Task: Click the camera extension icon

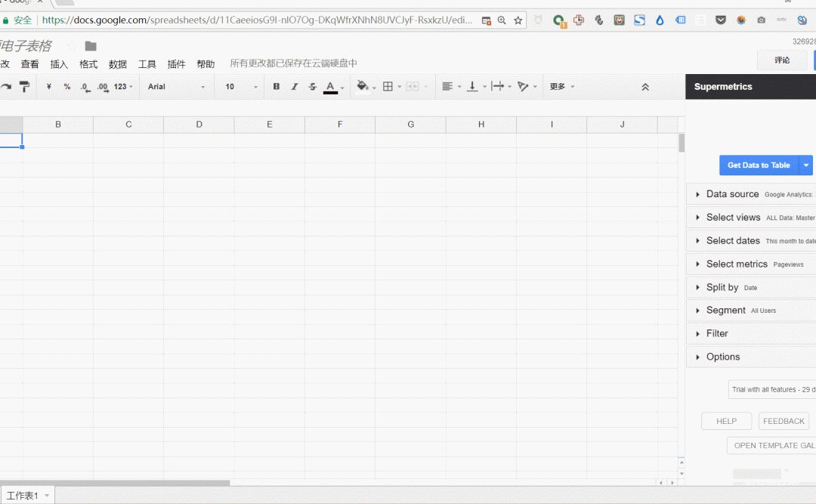Action: tap(762, 20)
